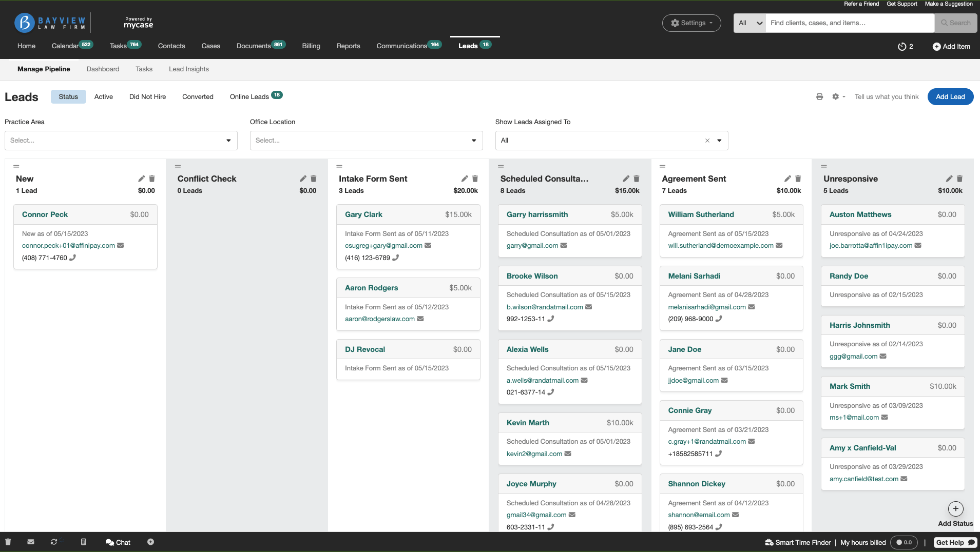980x552 pixels.
Task: Click Add Item in the header
Action: tap(951, 46)
